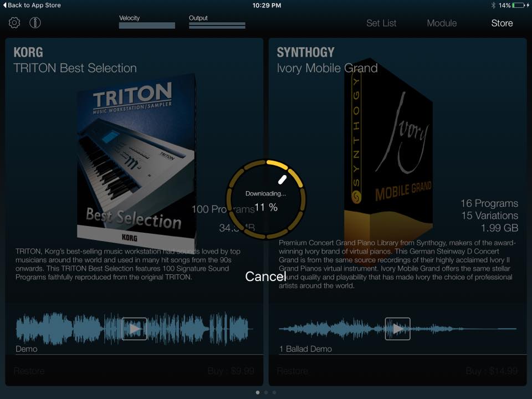
Task: Tap Back to App Store
Action: pyautogui.click(x=32, y=5)
